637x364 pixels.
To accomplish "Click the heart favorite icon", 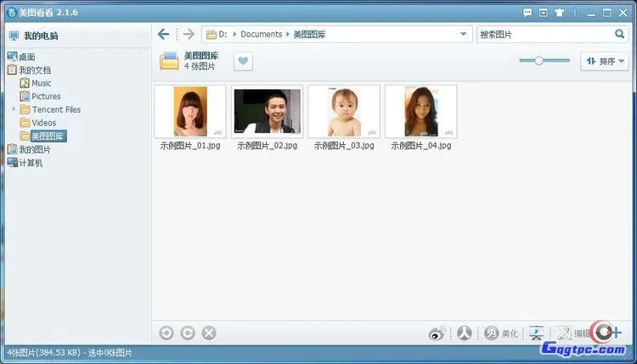I will coord(243,61).
